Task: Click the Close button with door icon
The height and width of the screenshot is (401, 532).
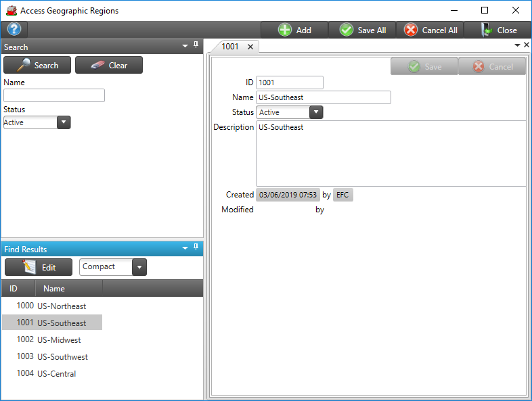Action: (x=498, y=30)
